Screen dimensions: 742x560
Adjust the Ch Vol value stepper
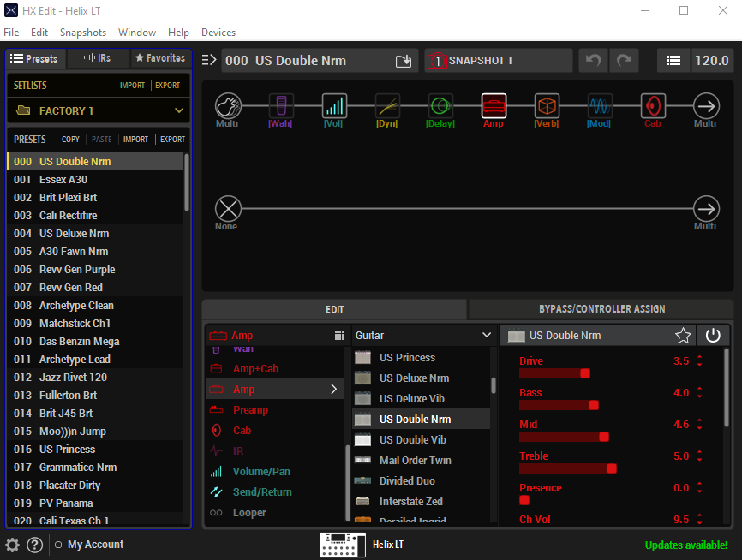pos(699,519)
